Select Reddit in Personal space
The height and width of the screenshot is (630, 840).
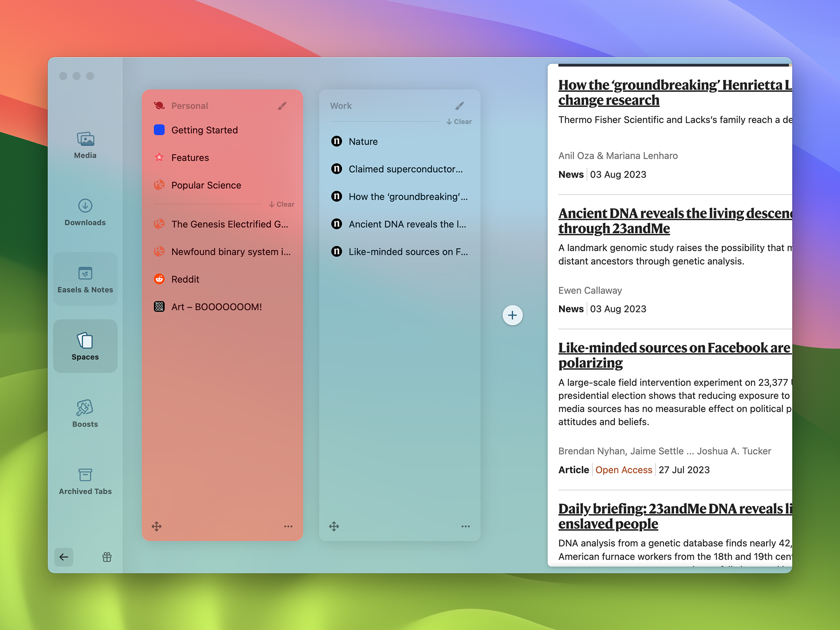(x=185, y=278)
